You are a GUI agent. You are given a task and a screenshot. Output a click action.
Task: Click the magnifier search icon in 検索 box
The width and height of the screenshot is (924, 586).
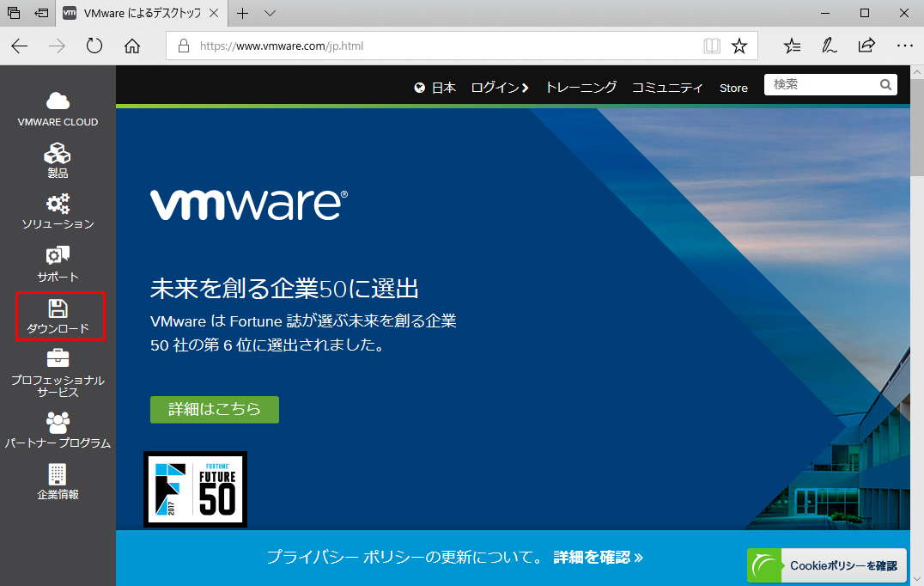(885, 85)
